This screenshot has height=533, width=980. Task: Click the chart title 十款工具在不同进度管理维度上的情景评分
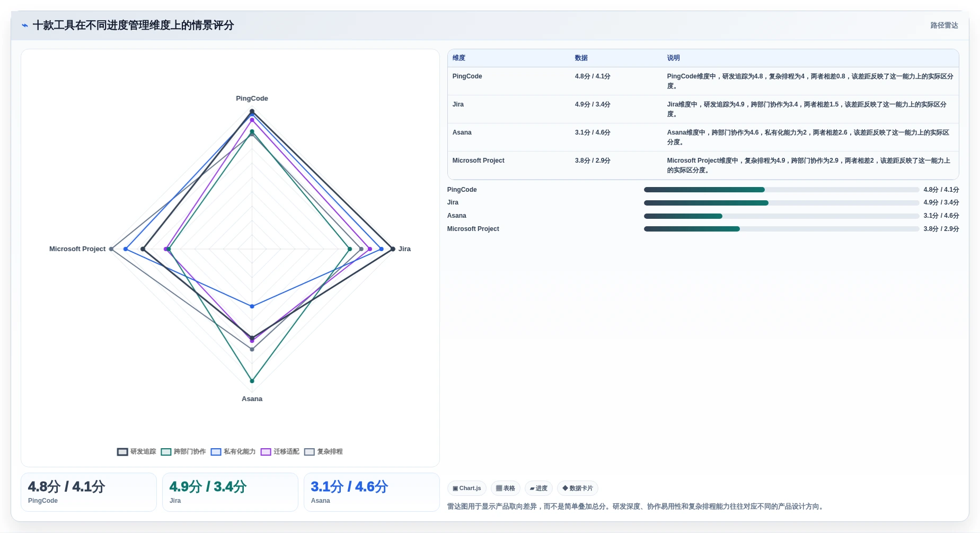[x=133, y=25]
